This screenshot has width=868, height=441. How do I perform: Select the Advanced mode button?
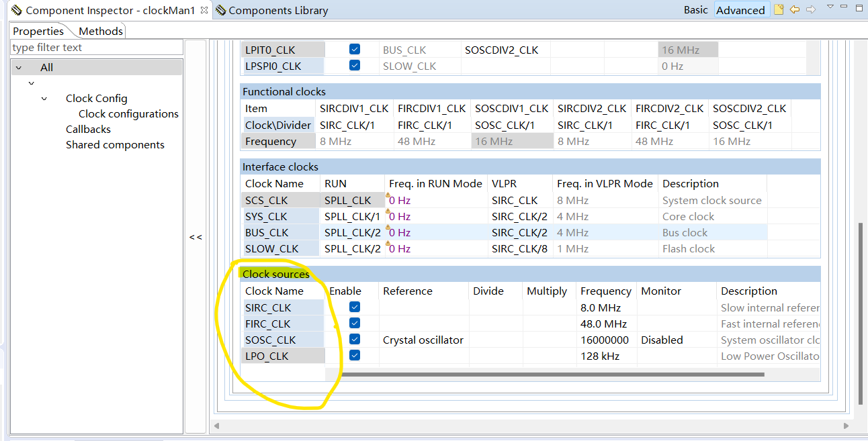(740, 9)
